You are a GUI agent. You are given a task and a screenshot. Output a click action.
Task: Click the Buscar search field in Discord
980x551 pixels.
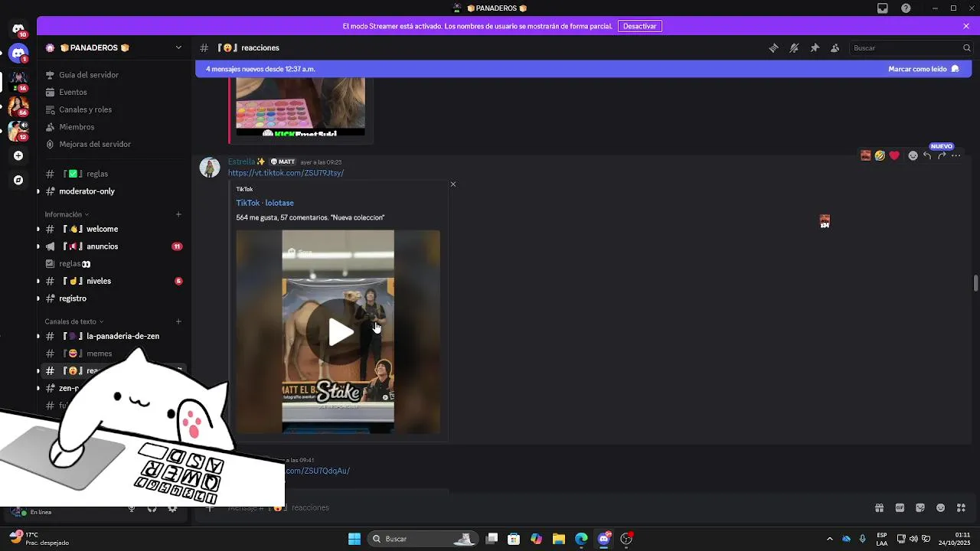pyautogui.click(x=910, y=47)
